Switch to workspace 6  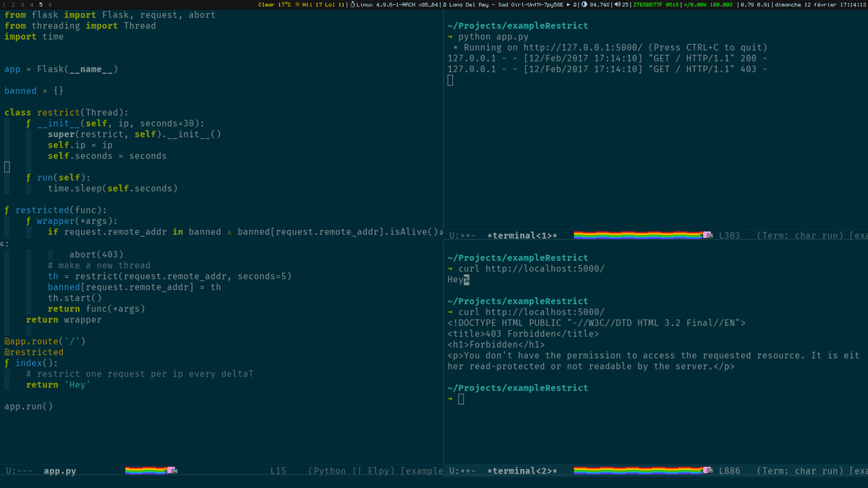coord(50,4)
